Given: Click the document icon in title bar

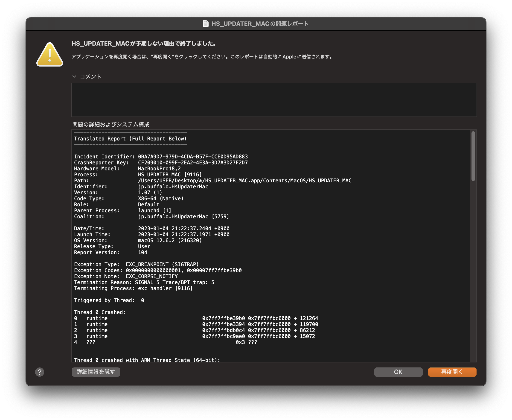Looking at the screenshot, I should [x=206, y=24].
